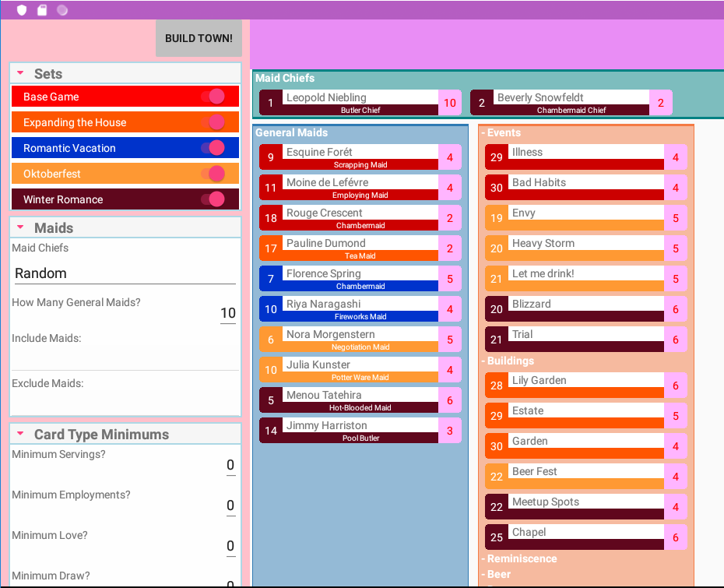Select the Pauline Dumond card
The height and width of the screenshot is (588, 724).
360,248
